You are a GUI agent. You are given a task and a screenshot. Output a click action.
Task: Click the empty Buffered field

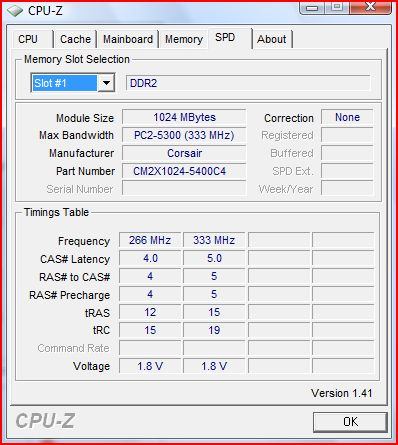pyautogui.click(x=347, y=153)
